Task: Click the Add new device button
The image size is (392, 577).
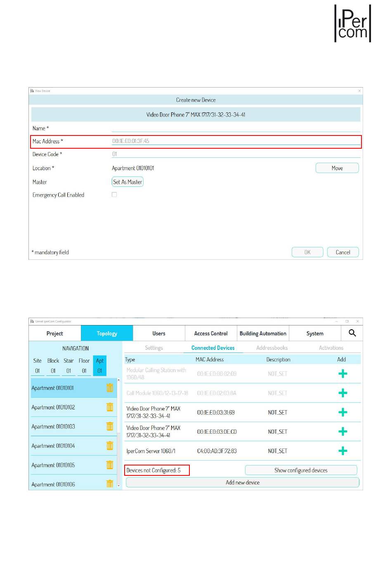Action: pyautogui.click(x=242, y=482)
